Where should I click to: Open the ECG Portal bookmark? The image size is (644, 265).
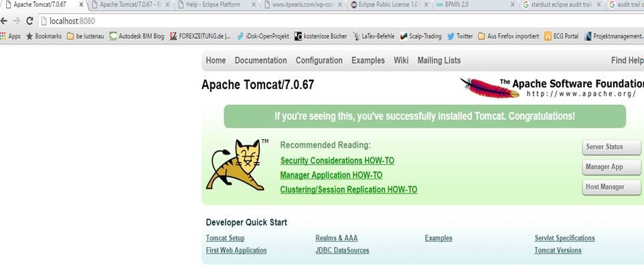562,36
